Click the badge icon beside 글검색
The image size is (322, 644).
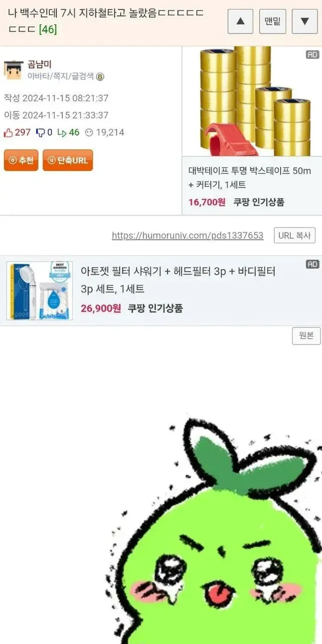coord(100,77)
